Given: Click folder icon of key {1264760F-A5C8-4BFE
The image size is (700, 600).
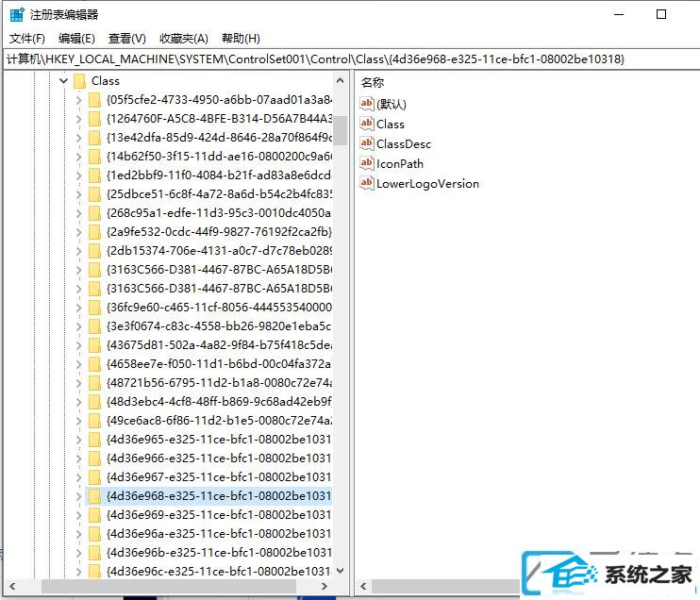Looking at the screenshot, I should [94, 118].
